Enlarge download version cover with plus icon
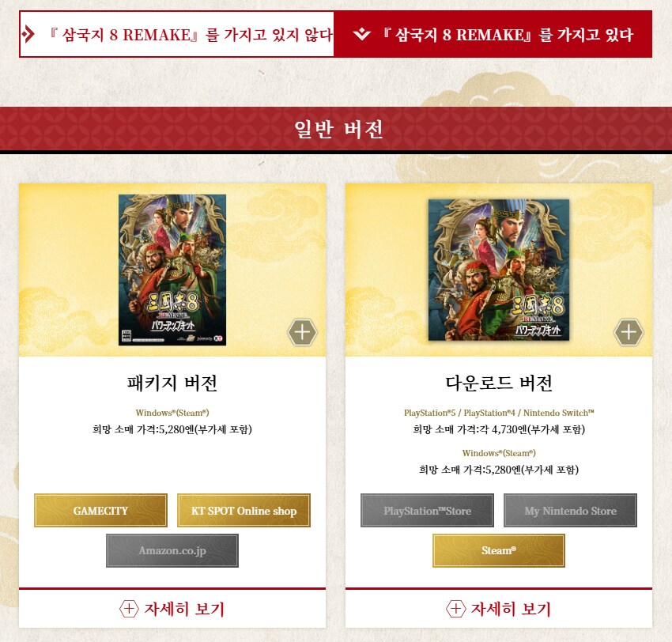Image resolution: width=672 pixels, height=642 pixels. 629,332
